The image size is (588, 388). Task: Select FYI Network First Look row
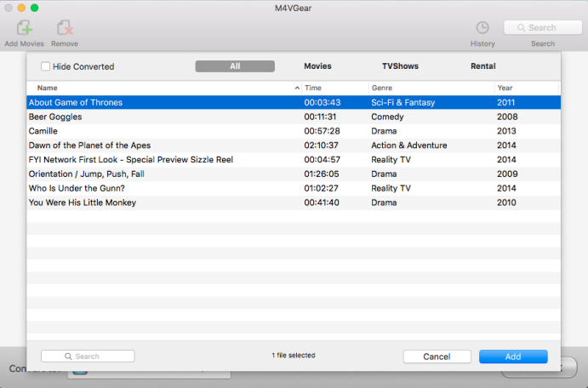pyautogui.click(x=294, y=160)
